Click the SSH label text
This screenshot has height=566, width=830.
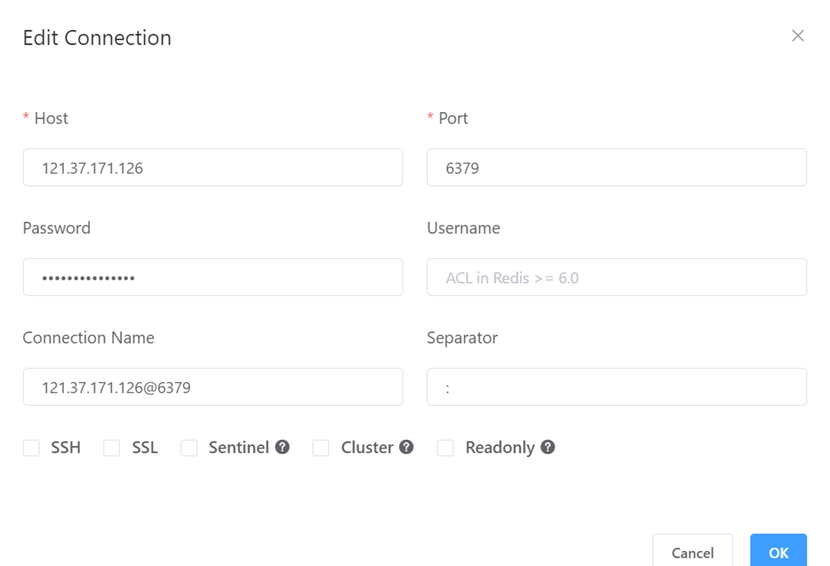click(x=66, y=447)
